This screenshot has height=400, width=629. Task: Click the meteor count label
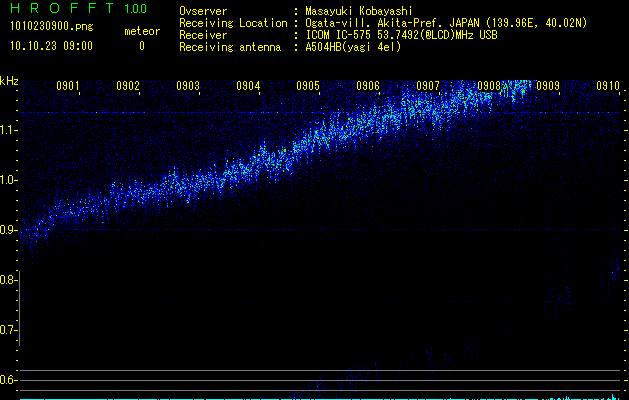(142, 31)
